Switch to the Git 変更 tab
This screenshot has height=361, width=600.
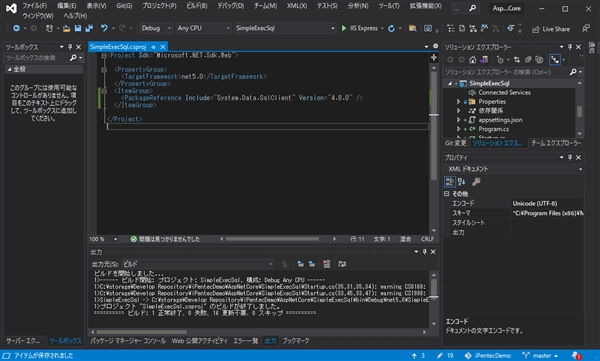456,143
